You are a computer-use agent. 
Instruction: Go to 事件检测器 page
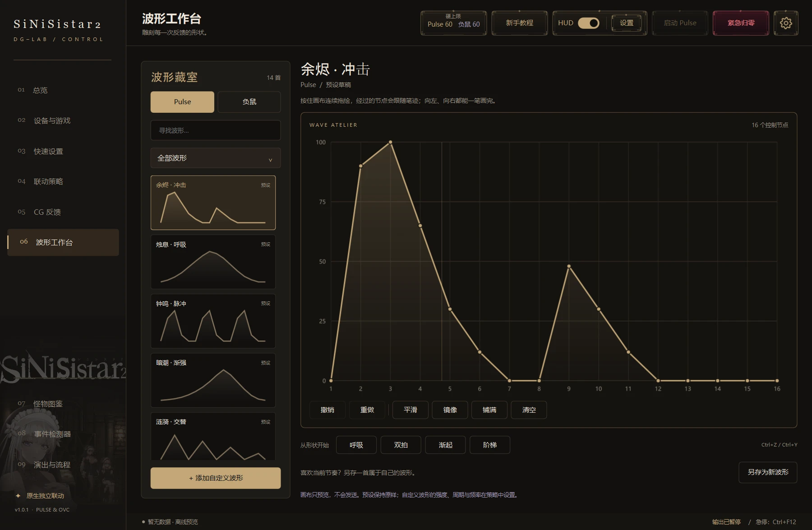tap(63, 434)
